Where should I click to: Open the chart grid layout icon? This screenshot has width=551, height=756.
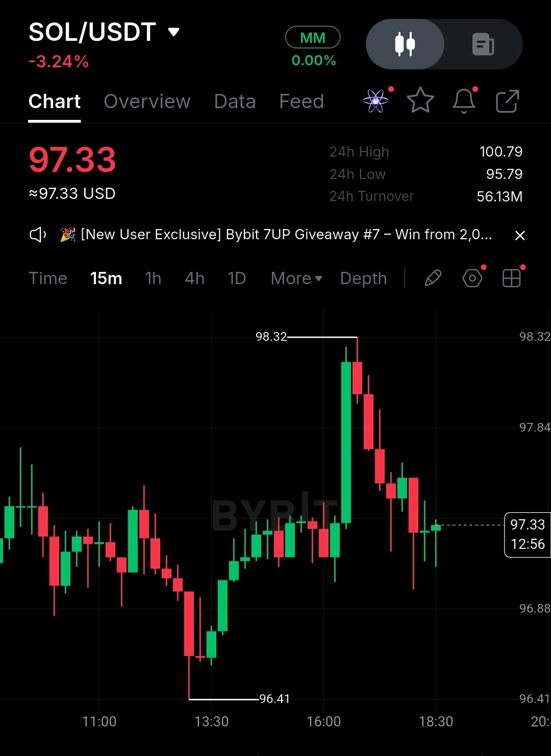pos(511,279)
